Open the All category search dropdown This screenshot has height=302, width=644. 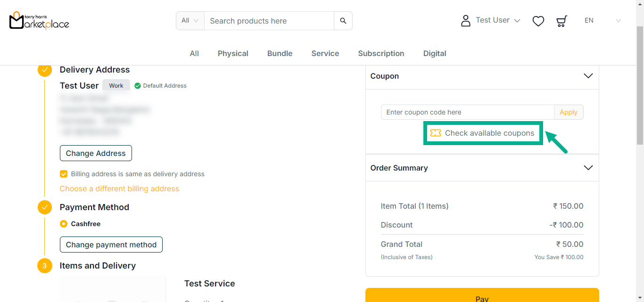coord(190,21)
